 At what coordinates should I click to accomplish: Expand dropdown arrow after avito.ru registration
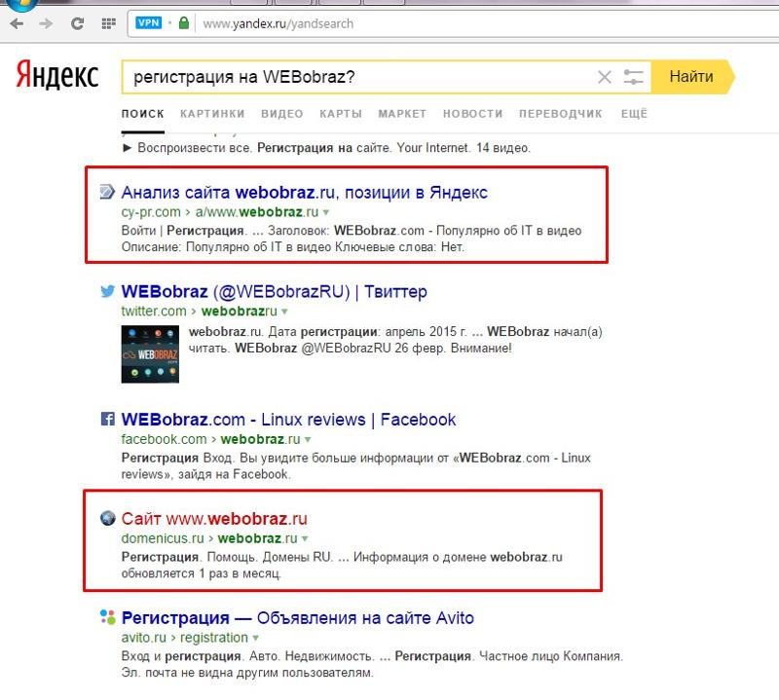(255, 638)
